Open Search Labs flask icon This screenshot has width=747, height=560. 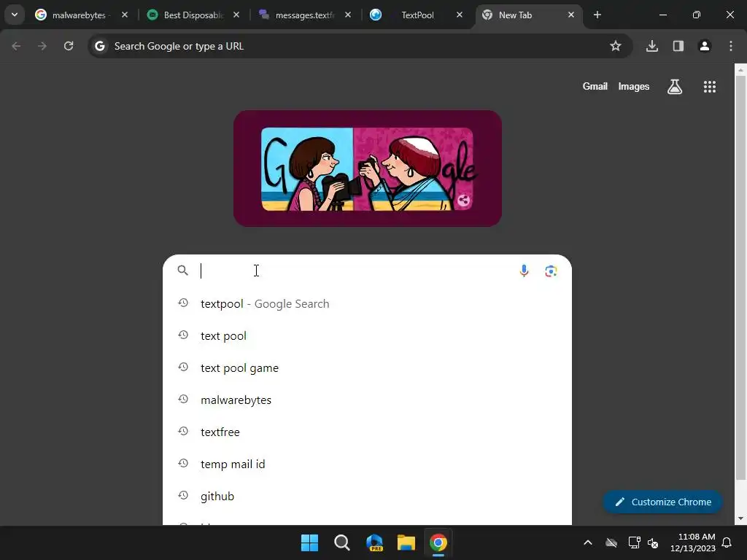675,87
